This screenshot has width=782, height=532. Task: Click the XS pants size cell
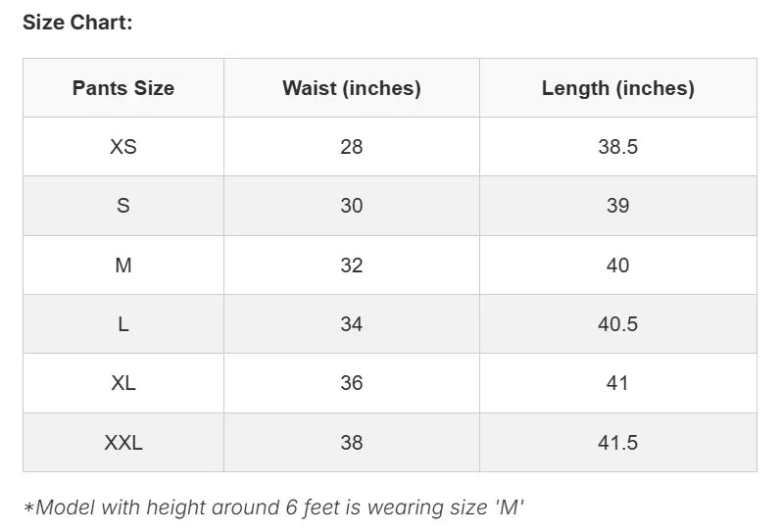pyautogui.click(x=123, y=147)
